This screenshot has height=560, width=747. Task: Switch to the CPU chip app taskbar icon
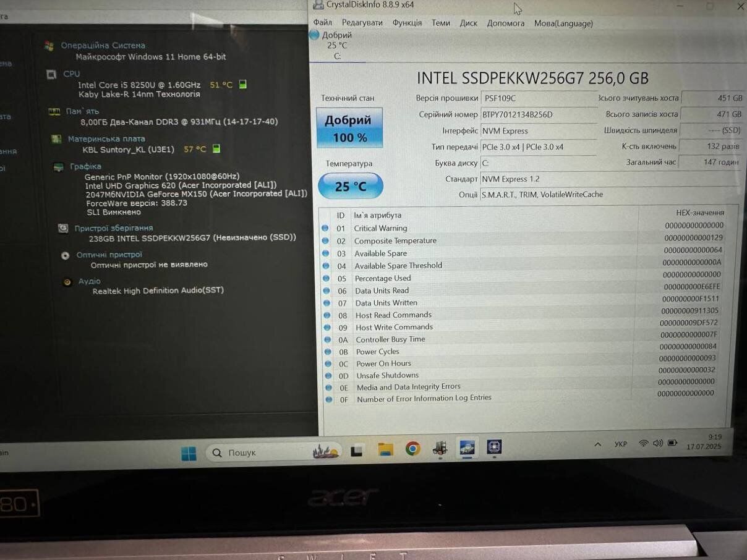pyautogui.click(x=493, y=446)
